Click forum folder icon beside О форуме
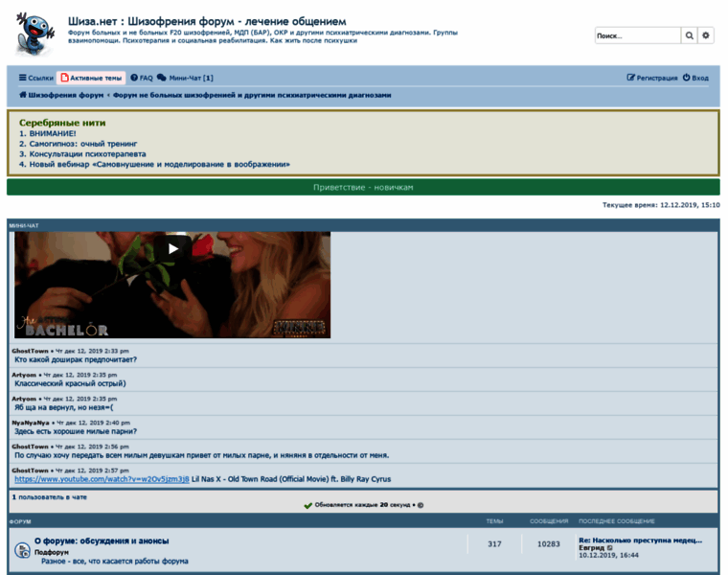728x575 pixels. click(x=22, y=550)
